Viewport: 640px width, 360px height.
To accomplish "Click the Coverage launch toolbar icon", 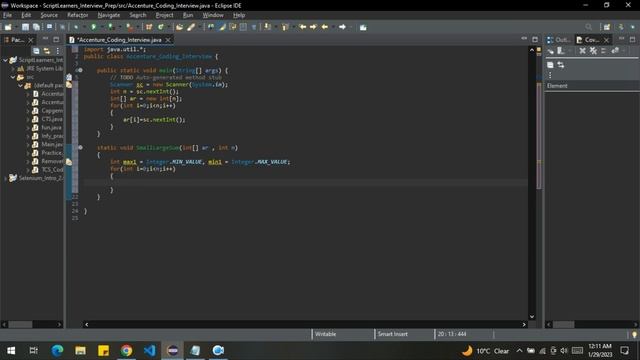I will [111, 27].
